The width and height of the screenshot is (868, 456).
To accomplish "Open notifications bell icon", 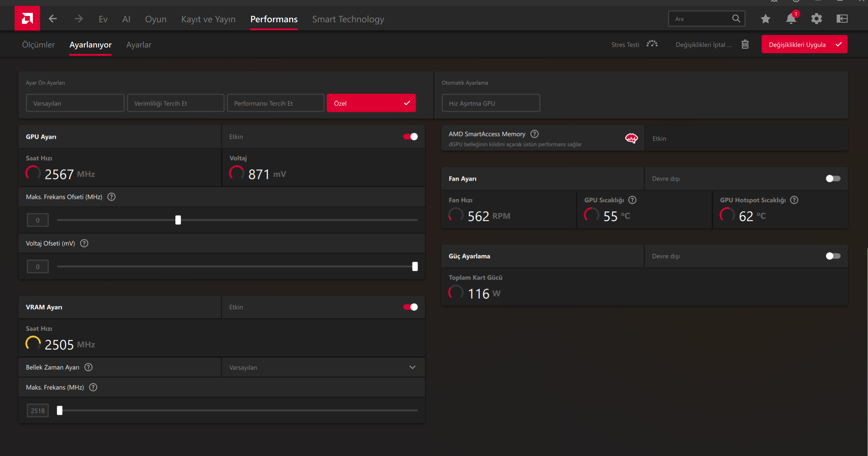I will pyautogui.click(x=791, y=18).
